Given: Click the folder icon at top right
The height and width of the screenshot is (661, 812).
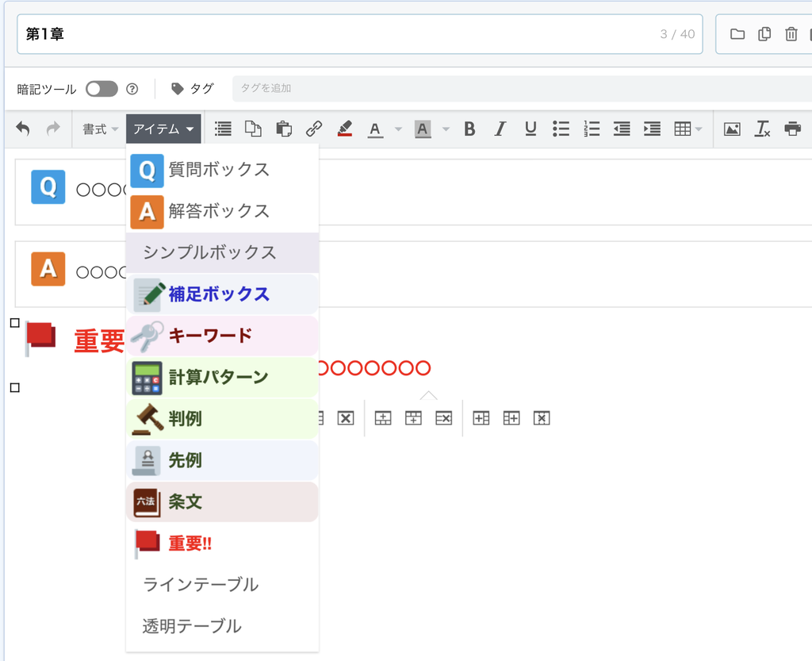Looking at the screenshot, I should click(x=737, y=34).
